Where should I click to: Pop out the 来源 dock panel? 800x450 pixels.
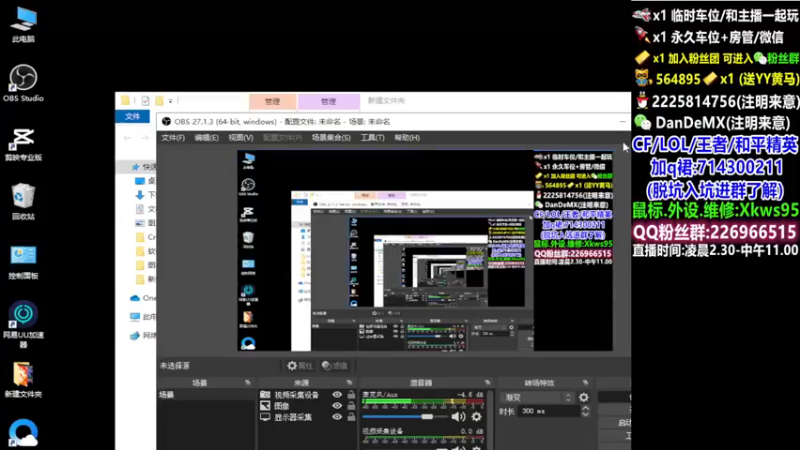click(x=349, y=382)
